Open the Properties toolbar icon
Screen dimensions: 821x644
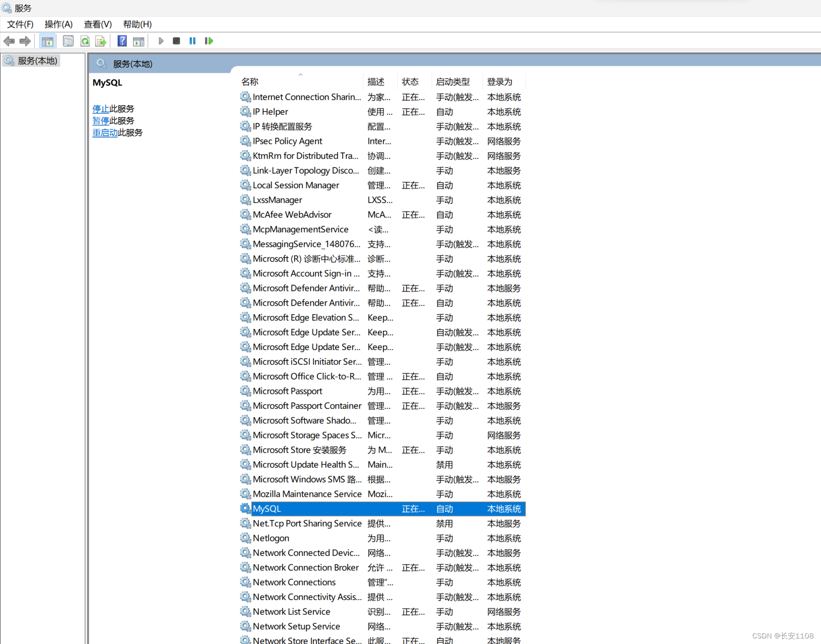tap(68, 41)
